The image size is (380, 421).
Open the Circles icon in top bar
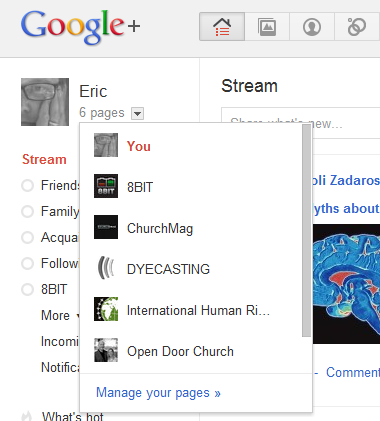pos(357,27)
